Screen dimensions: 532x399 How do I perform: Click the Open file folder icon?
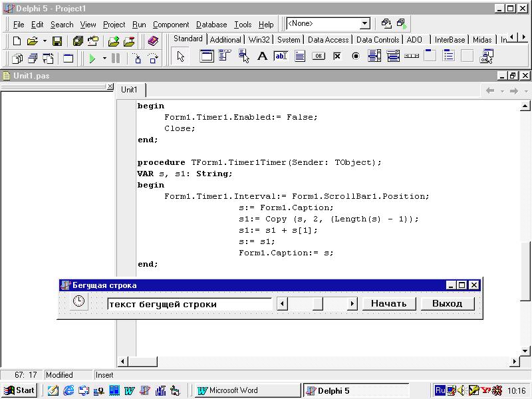pyautogui.click(x=32, y=41)
